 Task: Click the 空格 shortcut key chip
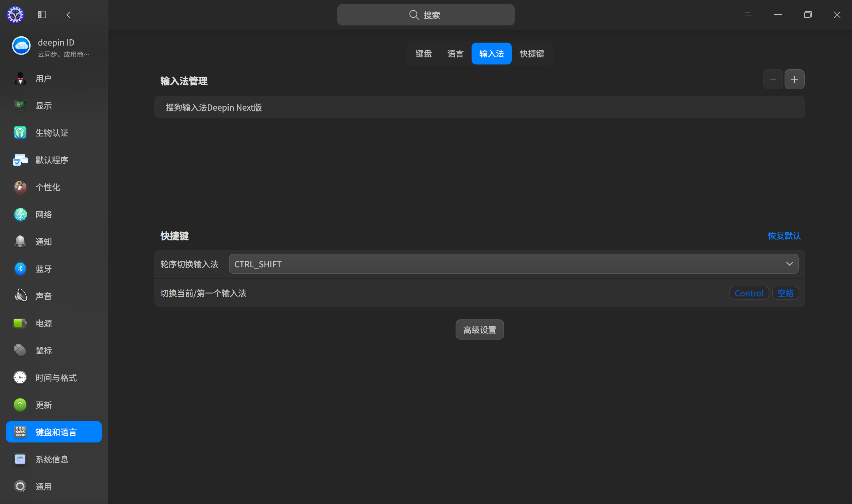click(x=785, y=293)
